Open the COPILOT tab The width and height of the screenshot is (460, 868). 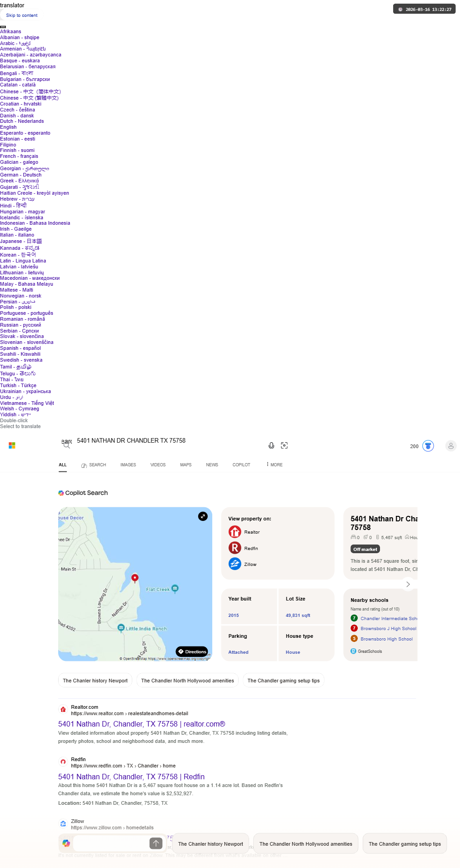click(241, 465)
